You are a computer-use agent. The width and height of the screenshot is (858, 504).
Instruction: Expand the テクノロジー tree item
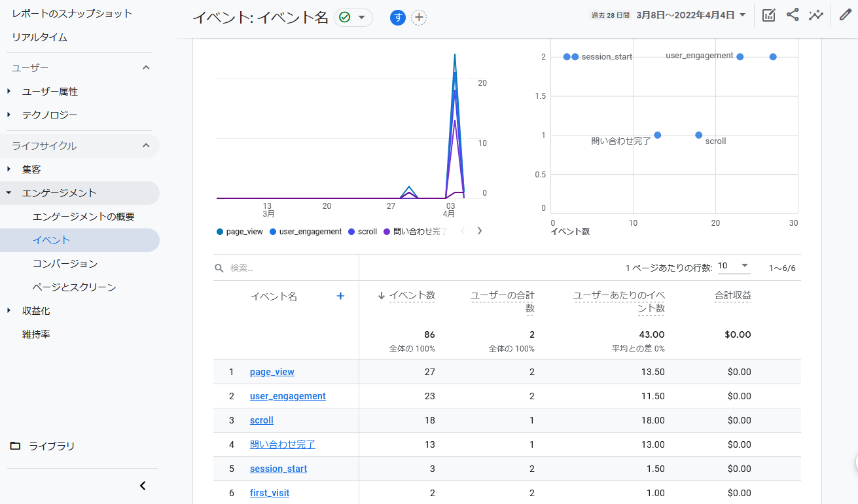click(9, 115)
